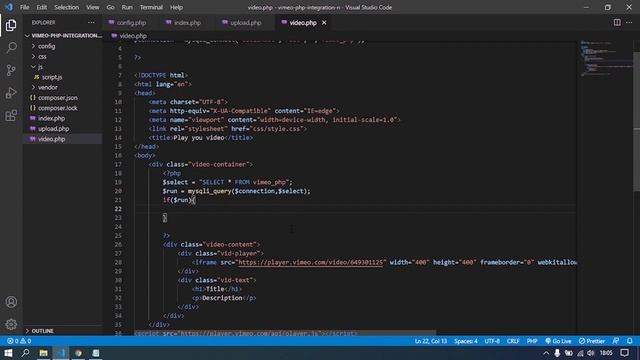Click the horizontal editor scrollbar

(x=285, y=333)
